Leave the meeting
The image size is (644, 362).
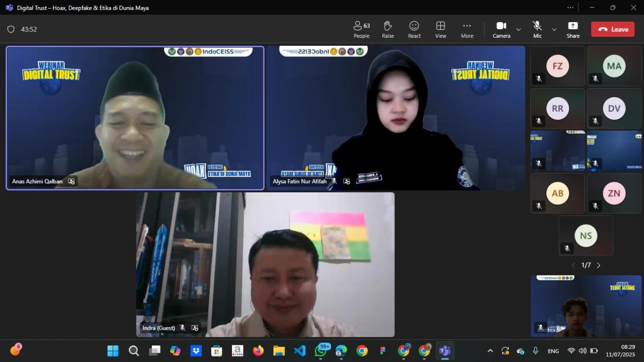pyautogui.click(x=612, y=29)
